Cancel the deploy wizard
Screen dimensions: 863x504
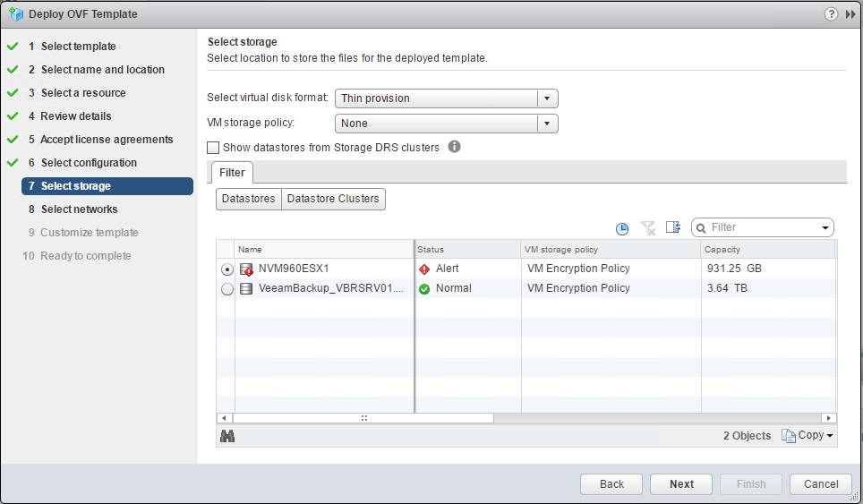coord(821,484)
